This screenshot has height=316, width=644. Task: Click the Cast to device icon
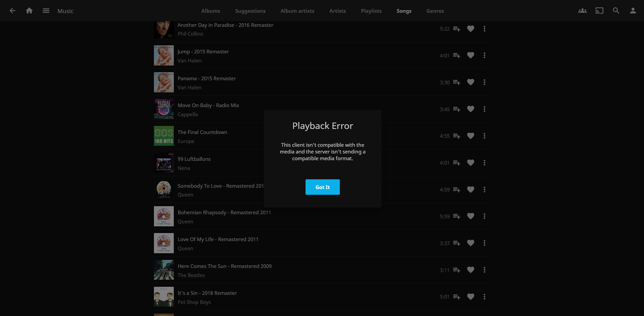[599, 11]
